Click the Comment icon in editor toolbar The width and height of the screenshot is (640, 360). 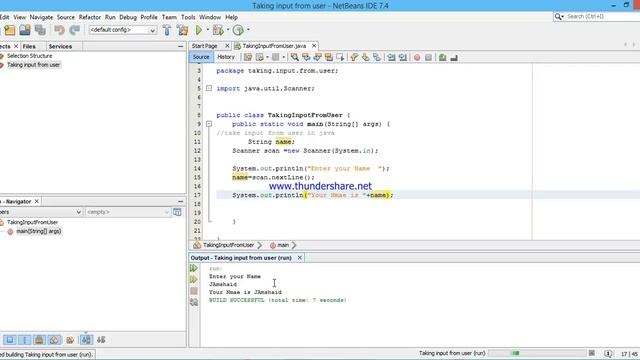pyautogui.click(x=442, y=58)
